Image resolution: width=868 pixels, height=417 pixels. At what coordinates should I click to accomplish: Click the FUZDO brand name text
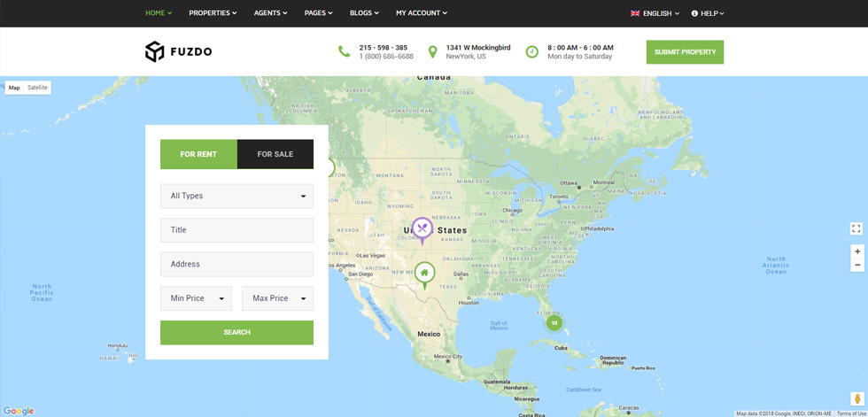coord(191,52)
